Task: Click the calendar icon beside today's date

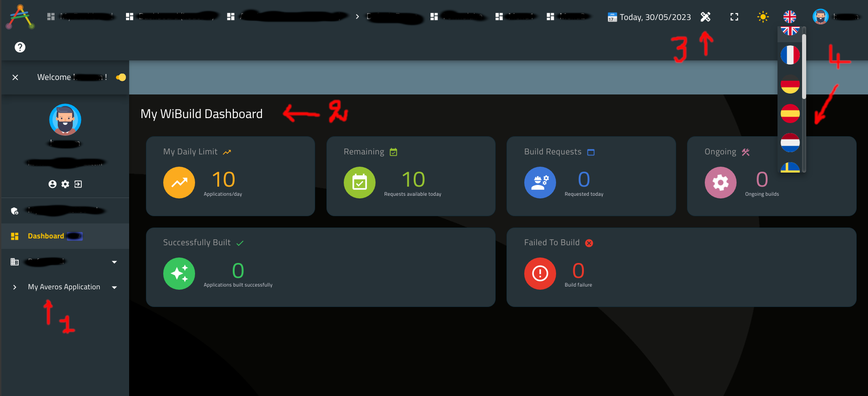Action: [612, 17]
